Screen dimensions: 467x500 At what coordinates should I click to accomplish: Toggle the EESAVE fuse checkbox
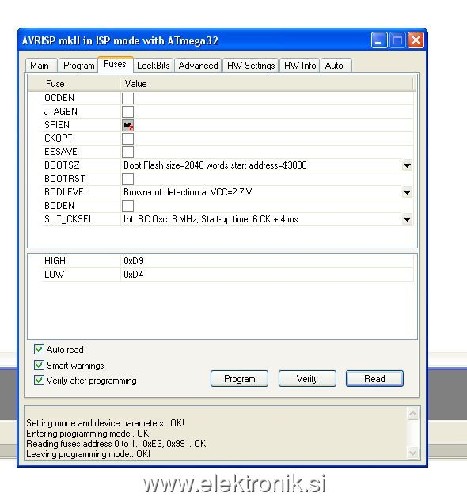tap(128, 152)
